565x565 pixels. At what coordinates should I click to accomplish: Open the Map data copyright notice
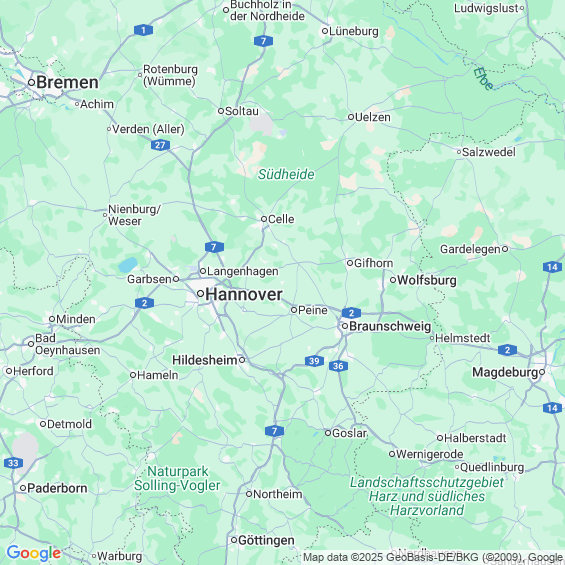tap(433, 557)
